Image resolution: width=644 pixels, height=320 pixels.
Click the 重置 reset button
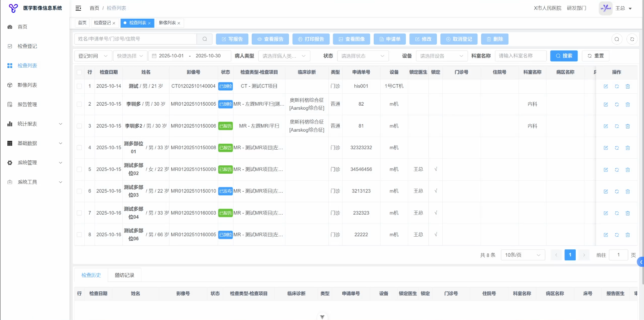coord(595,56)
